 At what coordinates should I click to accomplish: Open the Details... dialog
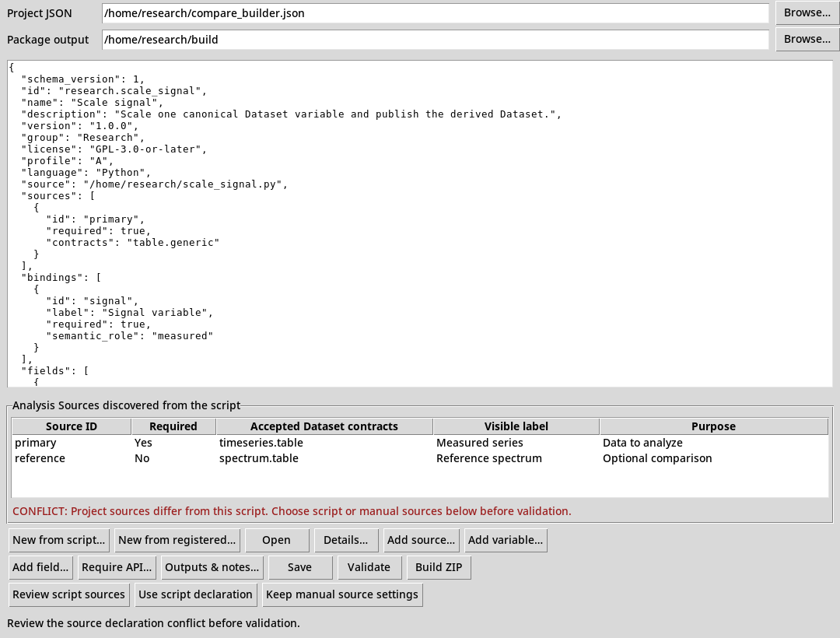pyautogui.click(x=345, y=540)
